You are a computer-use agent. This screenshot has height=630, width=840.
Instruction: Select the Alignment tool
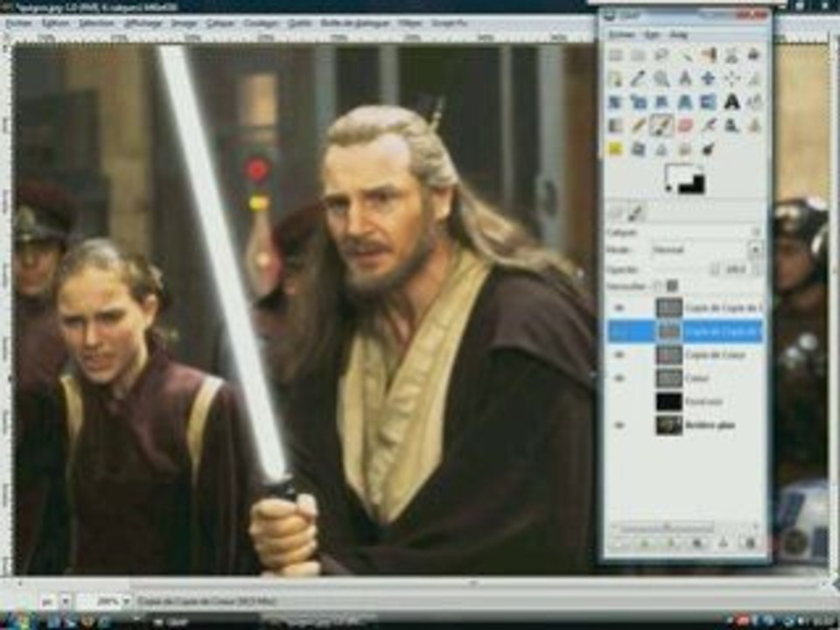(x=731, y=79)
